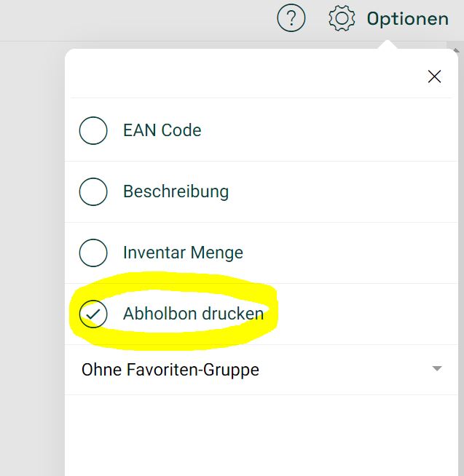464x476 pixels.
Task: Select the Inventar Menge text label
Action: click(x=183, y=253)
